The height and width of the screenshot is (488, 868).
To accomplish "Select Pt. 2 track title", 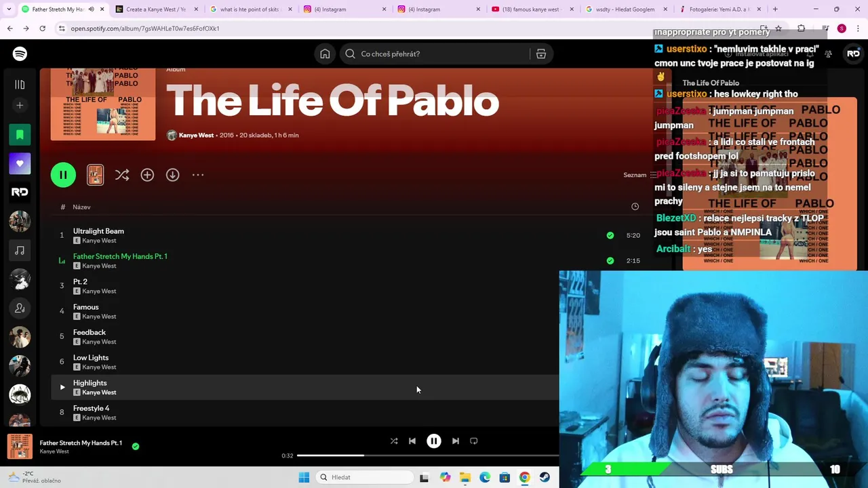I will tap(80, 281).
